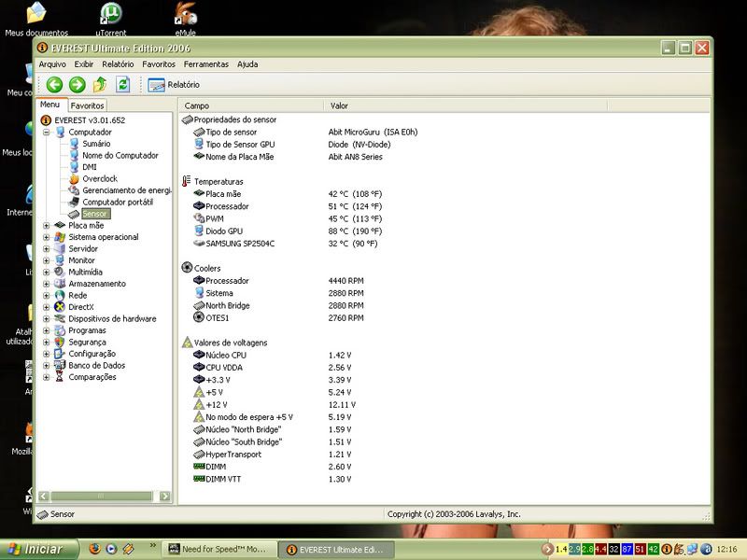Select the Diodo GPU temperature row

pyautogui.click(x=286, y=231)
